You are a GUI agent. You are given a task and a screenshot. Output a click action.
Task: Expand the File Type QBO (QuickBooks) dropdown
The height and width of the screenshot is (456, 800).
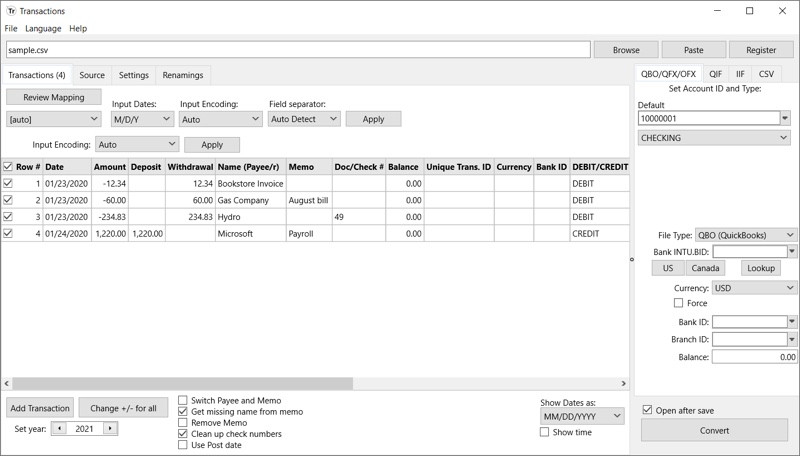coord(745,235)
